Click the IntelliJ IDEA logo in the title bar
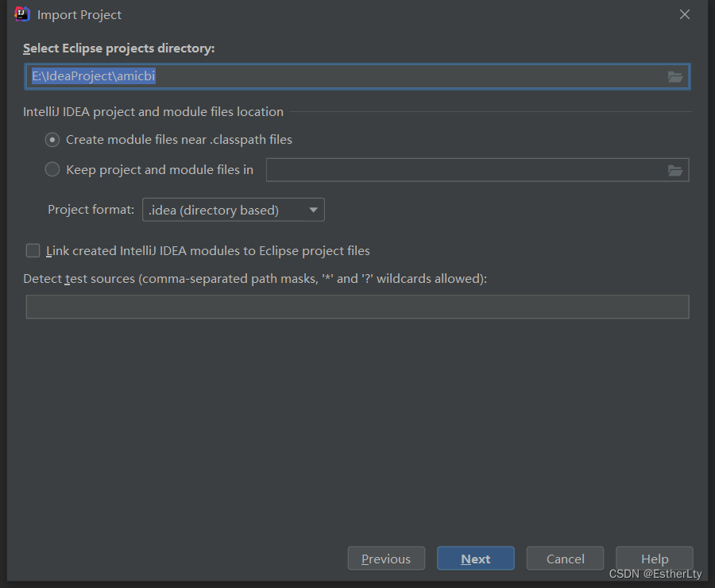The width and height of the screenshot is (715, 588). (22, 14)
